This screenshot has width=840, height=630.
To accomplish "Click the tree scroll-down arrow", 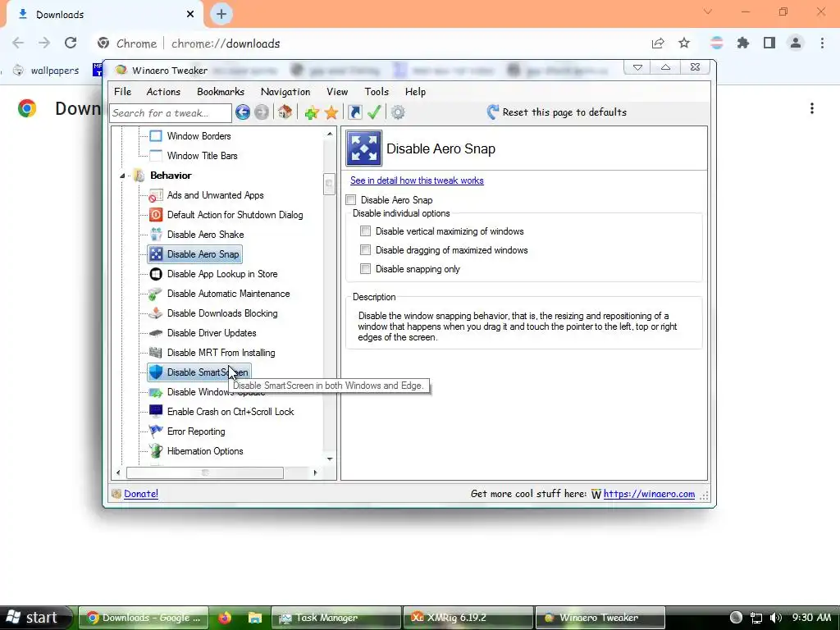I will 330,459.
